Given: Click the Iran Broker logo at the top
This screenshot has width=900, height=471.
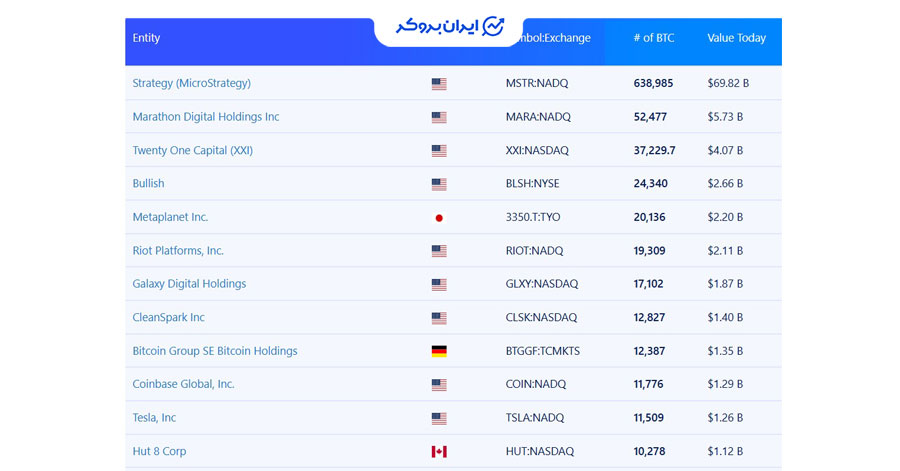Looking at the screenshot, I should [x=449, y=26].
